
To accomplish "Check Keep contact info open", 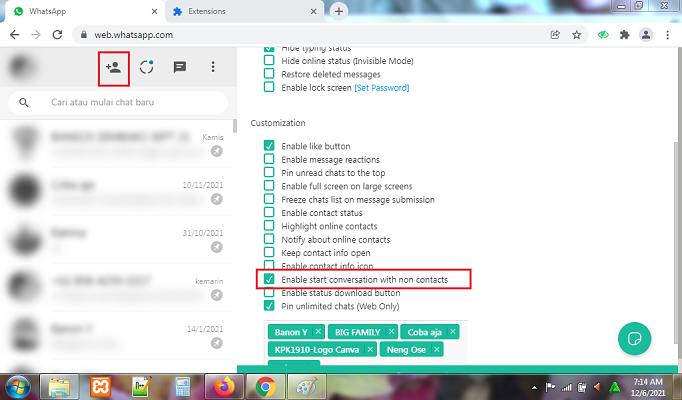I will click(269, 252).
